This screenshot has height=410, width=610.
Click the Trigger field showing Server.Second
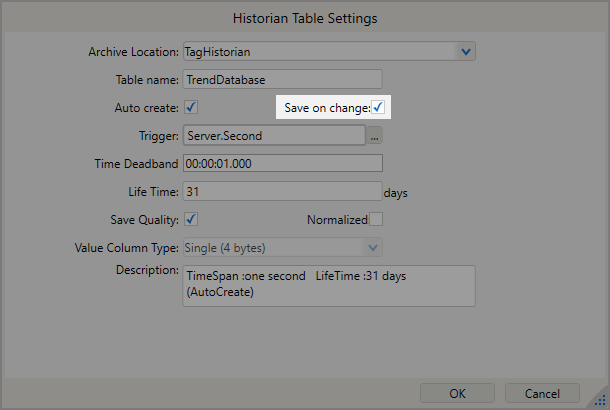click(x=273, y=135)
